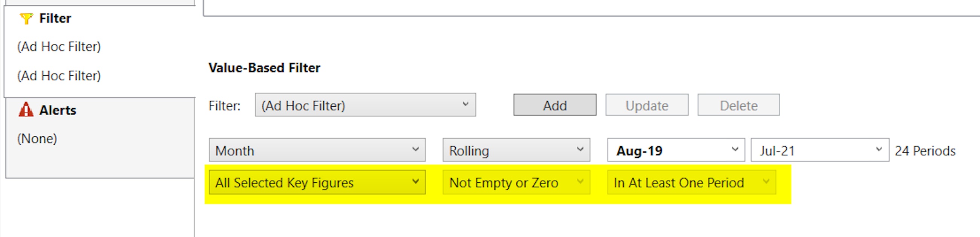Select the second (Ad Hoc Filter) sidebar entry
Image resolution: width=980 pixels, height=237 pixels.
coord(59,76)
